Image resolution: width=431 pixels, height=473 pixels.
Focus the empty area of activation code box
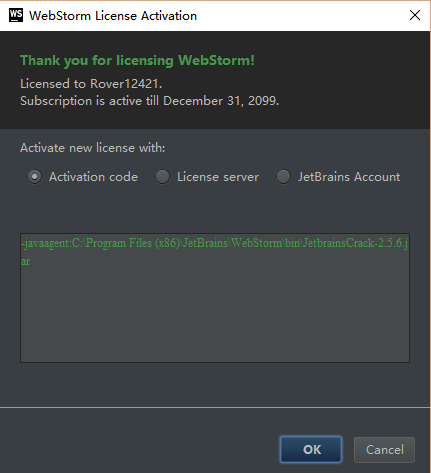coord(215,313)
